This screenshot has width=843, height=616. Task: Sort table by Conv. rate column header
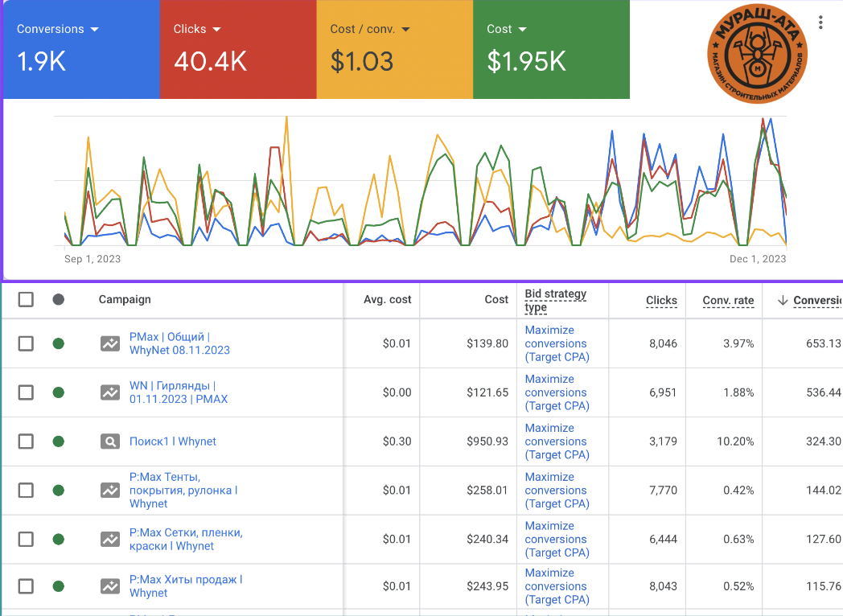(x=728, y=301)
